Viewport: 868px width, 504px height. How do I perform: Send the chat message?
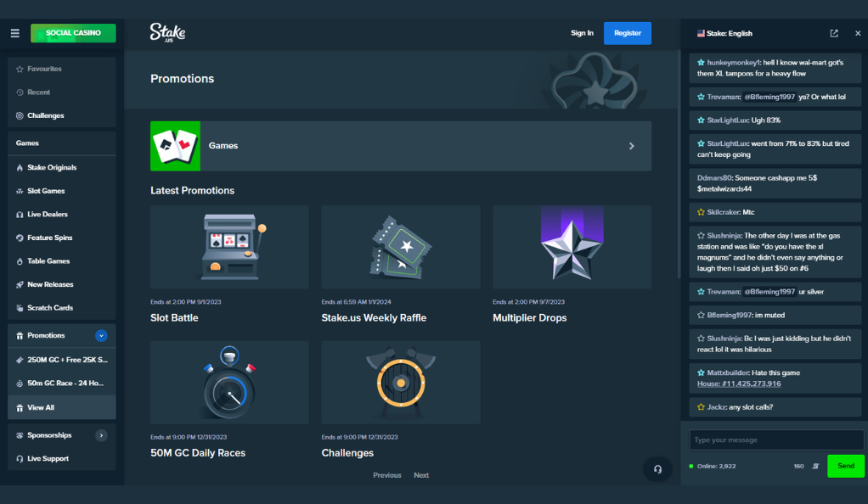tap(845, 466)
